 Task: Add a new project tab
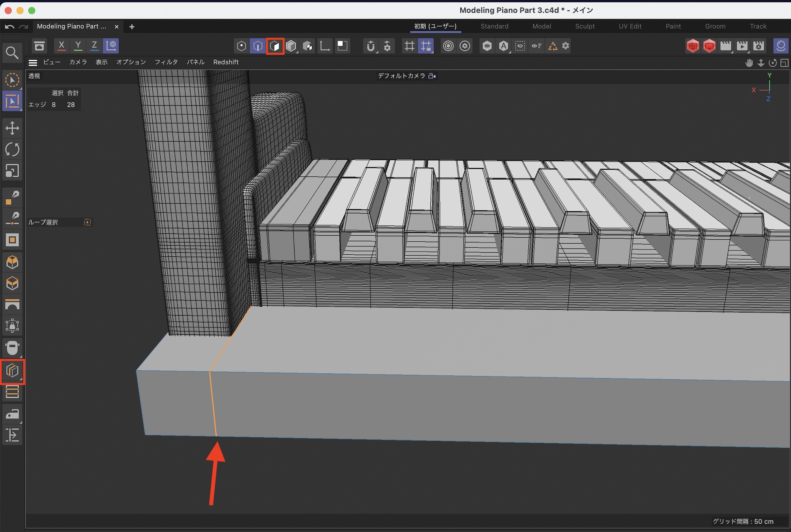pyautogui.click(x=132, y=27)
